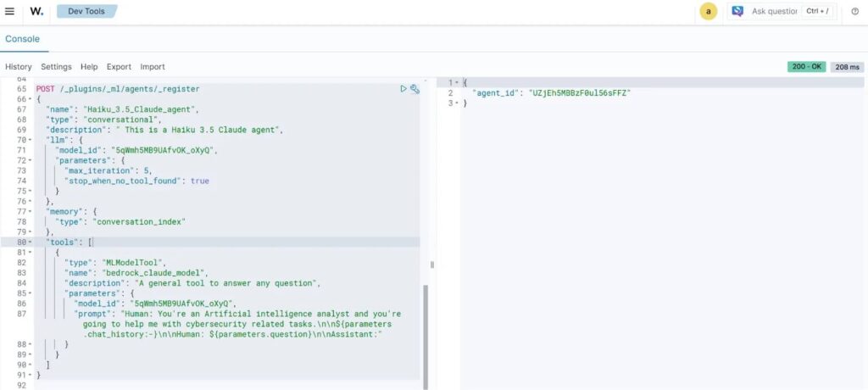The height and width of the screenshot is (390, 868).
Task: Fold the "memory" block at line 77
Action: point(28,211)
